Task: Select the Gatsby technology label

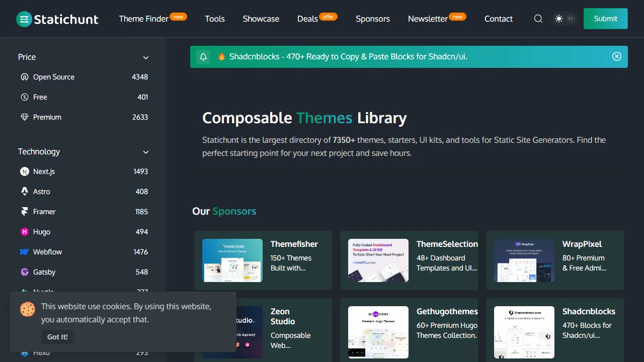Action: (44, 272)
